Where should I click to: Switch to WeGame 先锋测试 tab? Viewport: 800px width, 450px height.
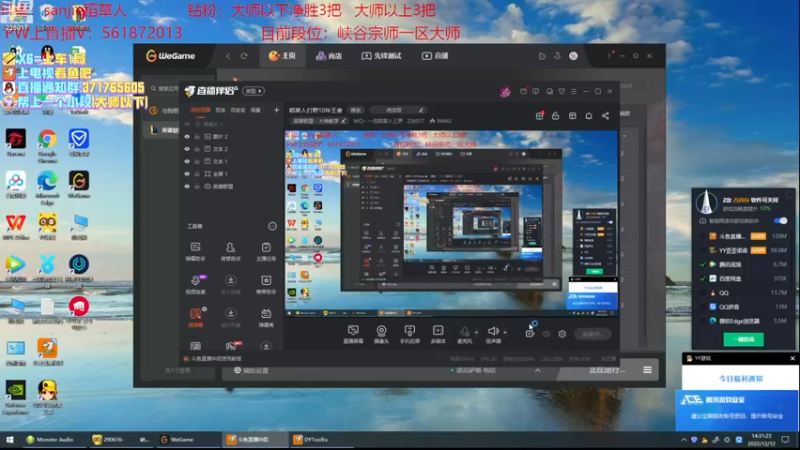(382, 56)
